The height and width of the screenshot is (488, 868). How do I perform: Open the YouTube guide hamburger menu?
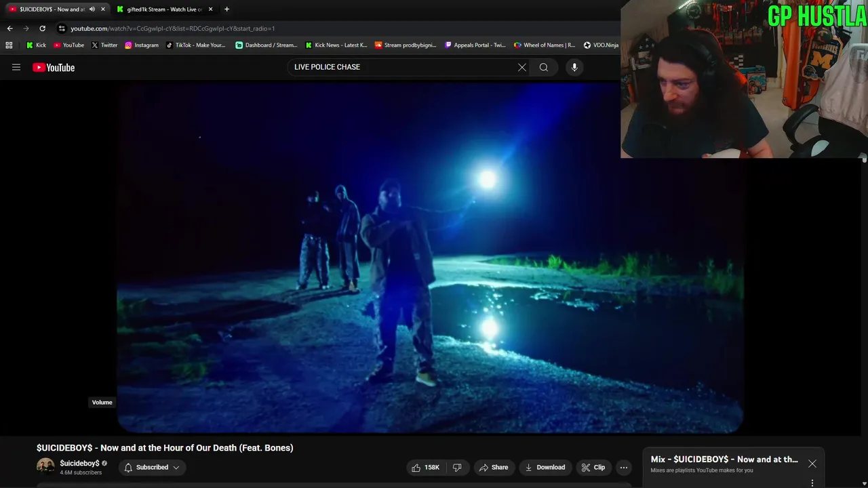(16, 67)
